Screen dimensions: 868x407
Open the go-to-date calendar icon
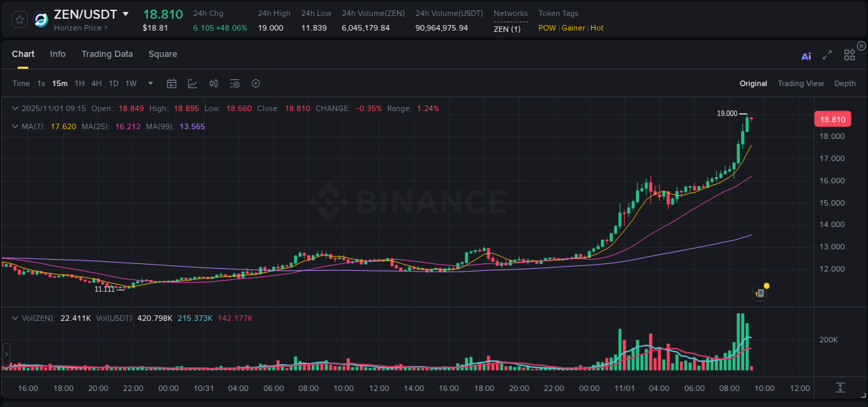point(172,83)
